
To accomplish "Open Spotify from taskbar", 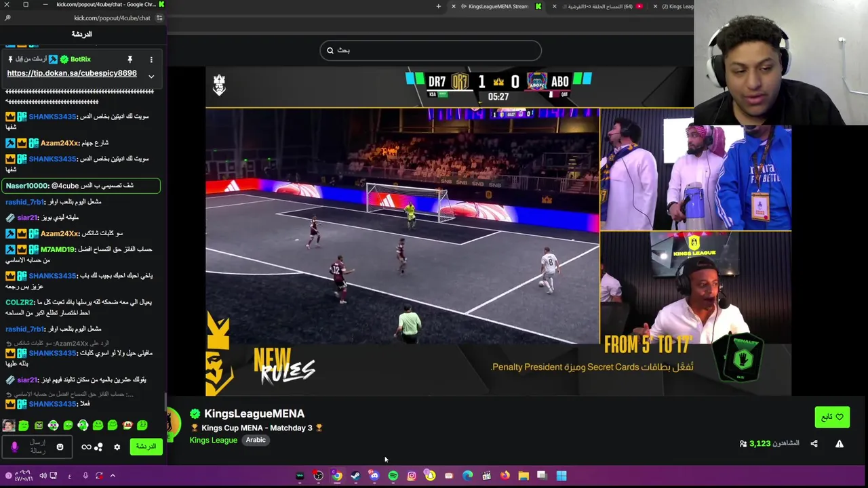I will coord(393,476).
